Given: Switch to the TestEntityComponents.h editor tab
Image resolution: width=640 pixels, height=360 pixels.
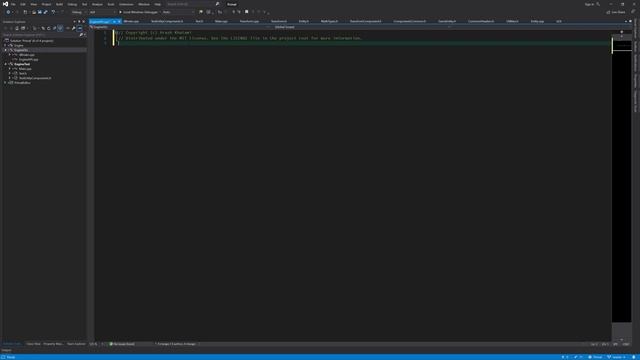Looking at the screenshot, I should pyautogui.click(x=167, y=21).
